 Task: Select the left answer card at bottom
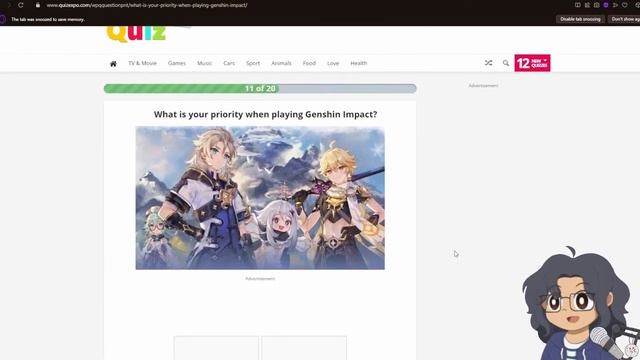pos(216,348)
